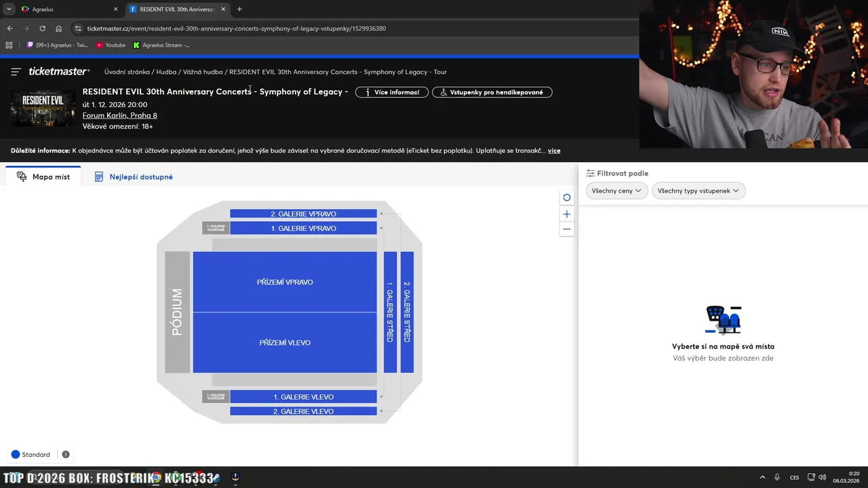Open Vážná hudba breadcrumb link
The image size is (868, 488).
click(203, 72)
